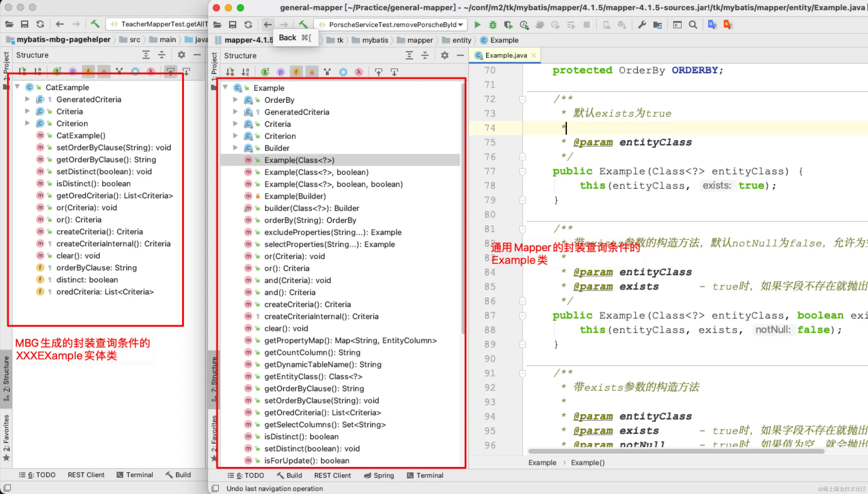Image resolution: width=868 pixels, height=494 pixels.
Task: Expand the OrderBy inner class node
Action: click(235, 100)
